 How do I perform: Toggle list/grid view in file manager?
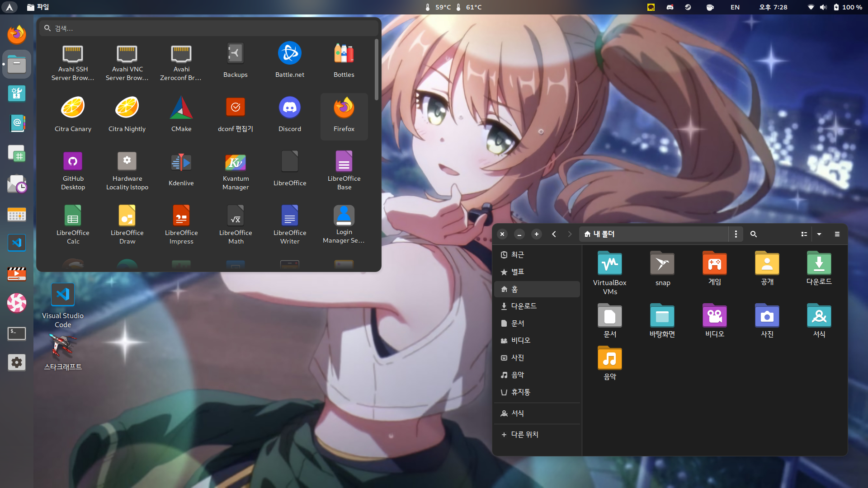click(x=804, y=234)
